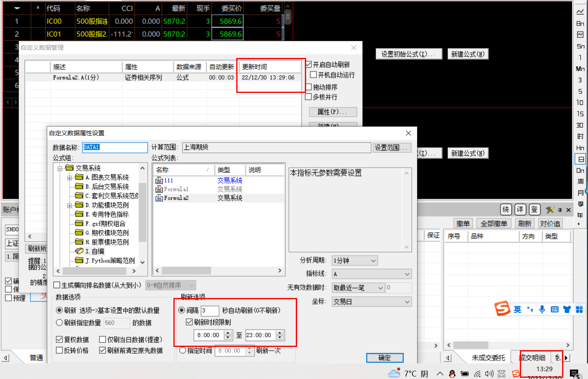Image resolution: width=588 pixels, height=379 pixels.
Task: Open the Windows notification center icon
Action: tap(574, 373)
